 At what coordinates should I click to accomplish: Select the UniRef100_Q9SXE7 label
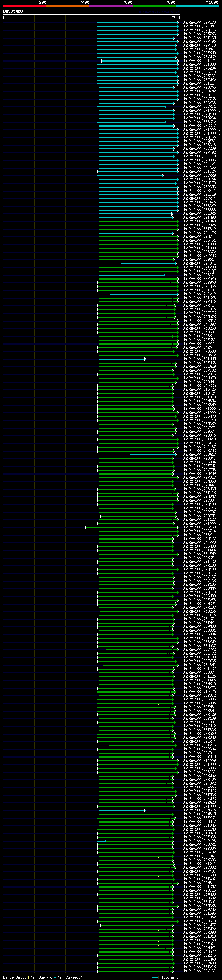199,125
